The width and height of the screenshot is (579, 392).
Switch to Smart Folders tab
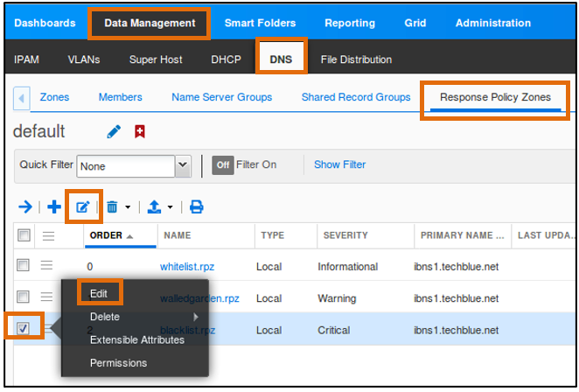coord(260,23)
